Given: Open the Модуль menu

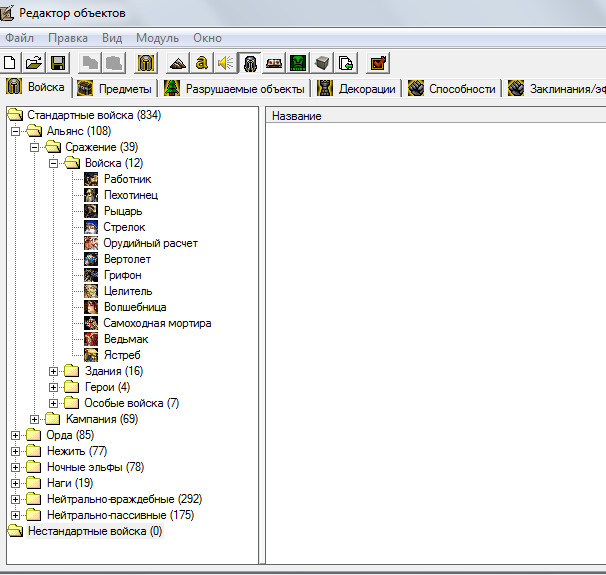Looking at the screenshot, I should pyautogui.click(x=158, y=38).
